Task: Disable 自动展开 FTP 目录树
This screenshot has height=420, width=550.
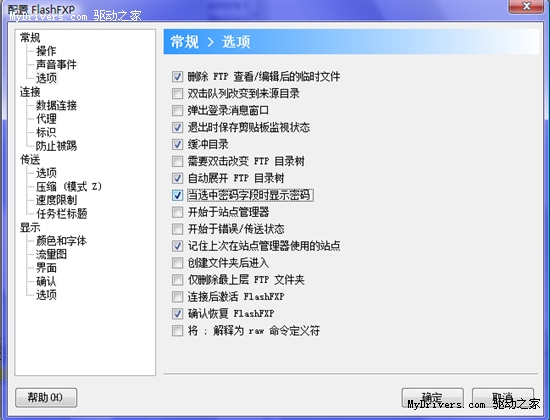Action: pyautogui.click(x=177, y=178)
